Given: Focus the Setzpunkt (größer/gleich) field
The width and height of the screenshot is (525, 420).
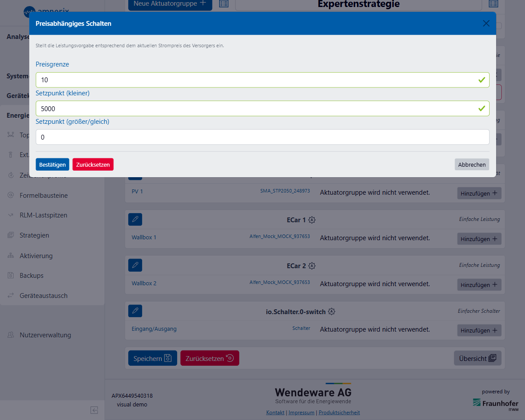Looking at the screenshot, I should (x=262, y=137).
